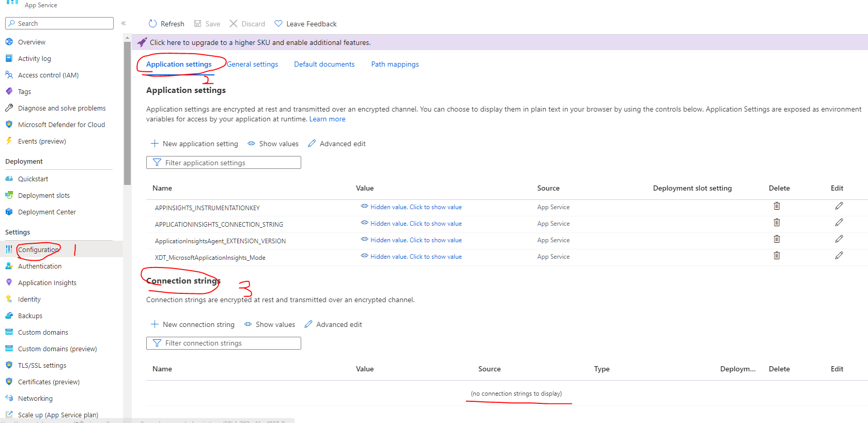Delete XDT_MicrosoftApplicationInsights_Mode via trash icon
Image resolution: width=868 pixels, height=423 pixels.
point(777,256)
